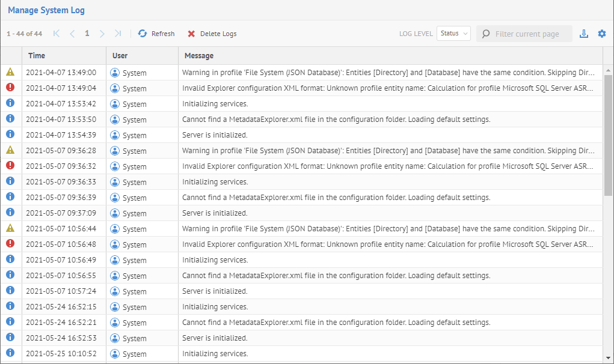Click the download logs icon
This screenshot has width=614, height=364.
(x=583, y=34)
